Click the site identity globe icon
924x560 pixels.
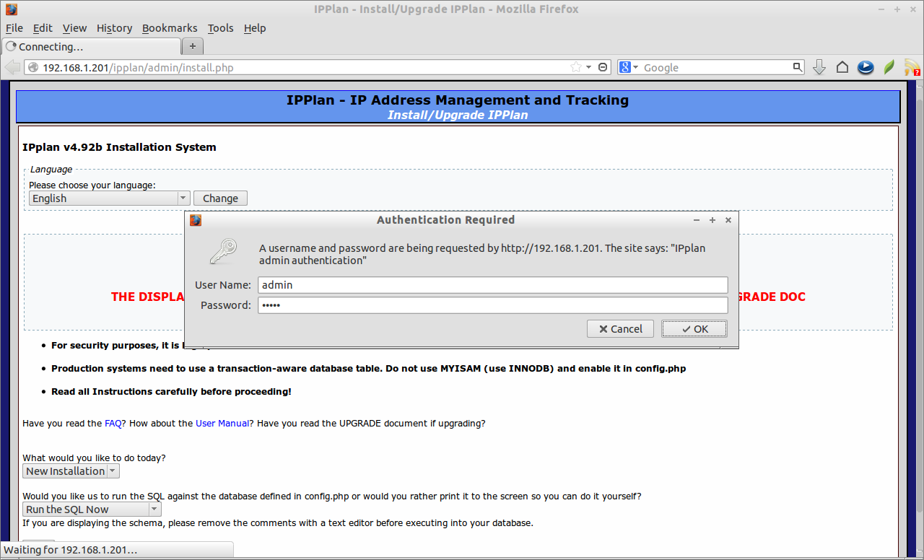tap(32, 67)
